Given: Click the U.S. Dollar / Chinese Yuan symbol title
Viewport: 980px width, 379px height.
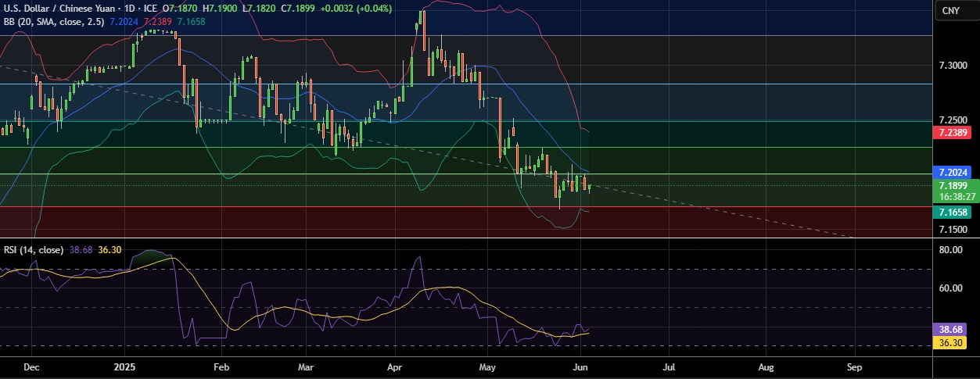Looking at the screenshot, I should [x=59, y=9].
